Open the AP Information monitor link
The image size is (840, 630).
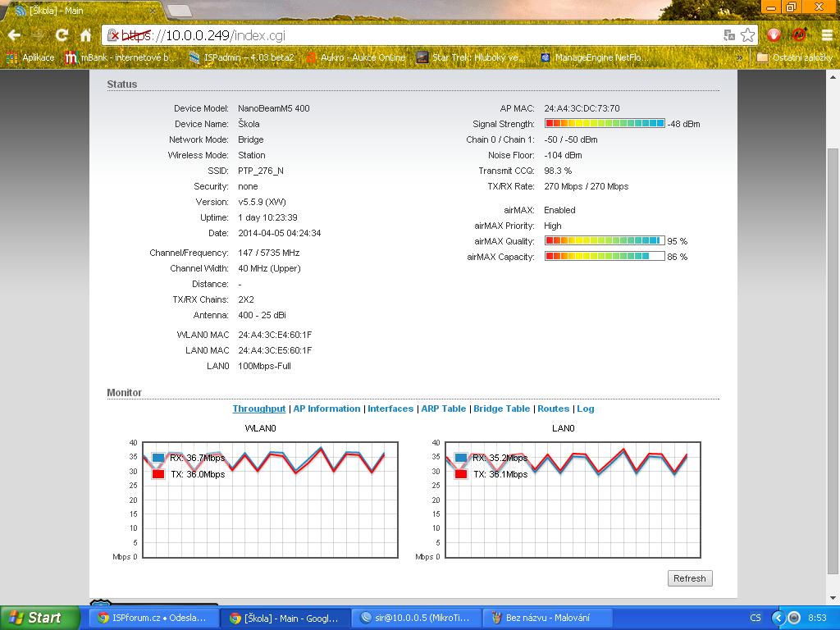[326, 409]
